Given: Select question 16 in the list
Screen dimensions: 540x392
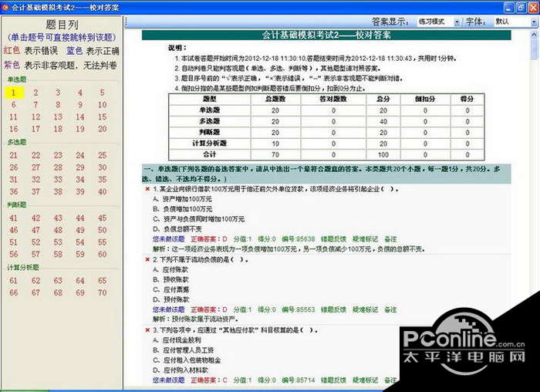Looking at the screenshot, I should tap(13, 129).
